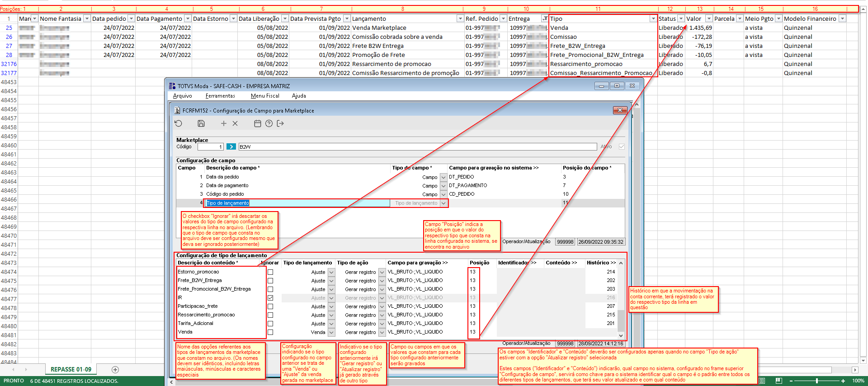Screen dimensions: 868x386
Task: Click the 'Conteúdo >>' column header
Action: 561,263
